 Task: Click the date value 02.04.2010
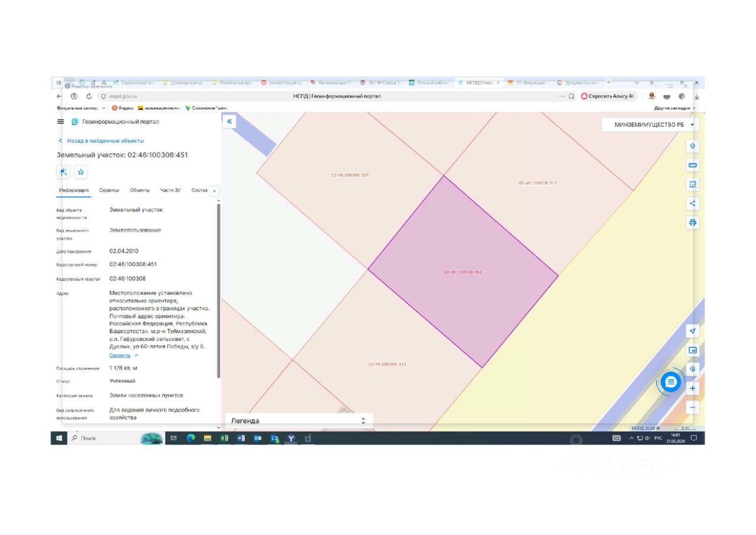click(124, 251)
